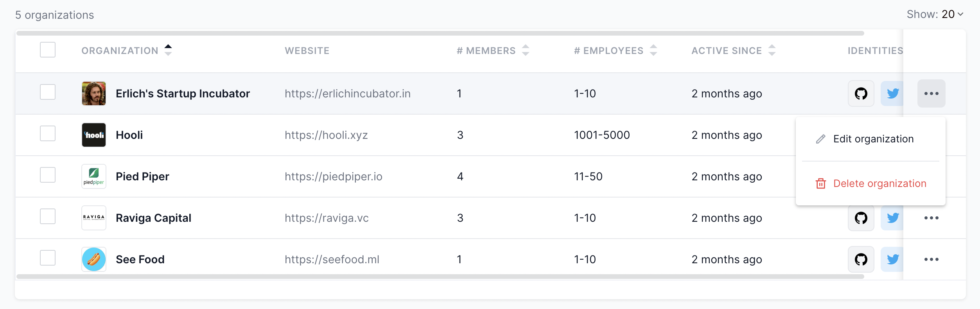This screenshot has height=309, width=980.
Task: Open the Pied Piper organization name
Action: click(x=142, y=176)
